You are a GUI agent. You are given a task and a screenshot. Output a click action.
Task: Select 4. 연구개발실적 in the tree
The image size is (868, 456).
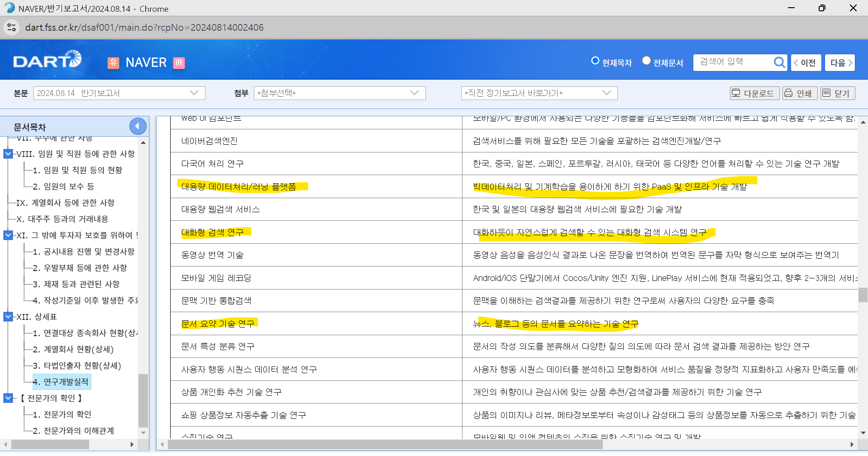[x=61, y=382]
